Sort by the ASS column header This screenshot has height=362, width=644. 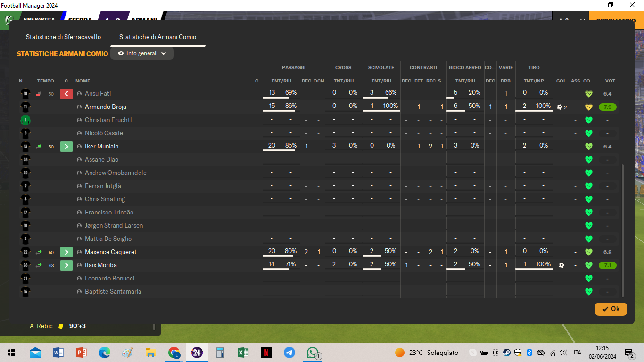(x=575, y=81)
